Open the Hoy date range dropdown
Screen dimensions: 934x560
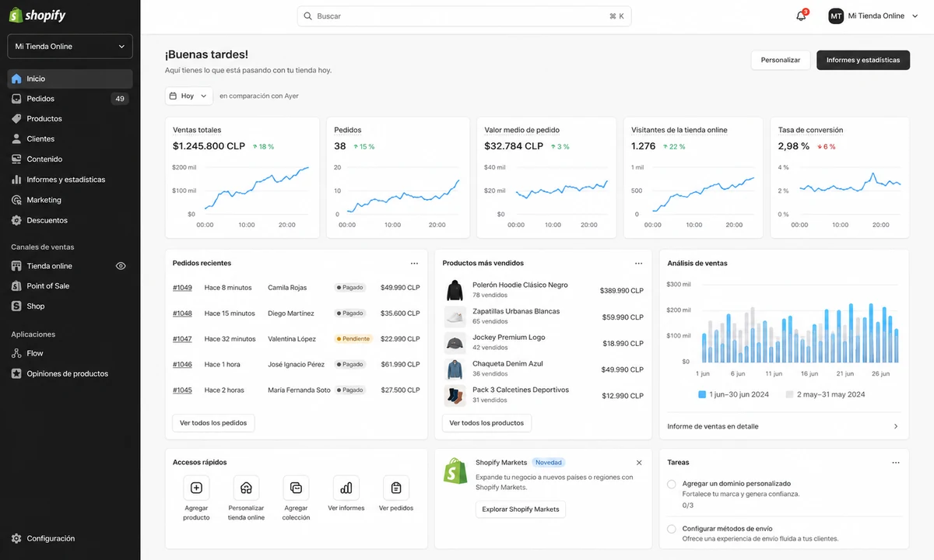[x=188, y=96]
